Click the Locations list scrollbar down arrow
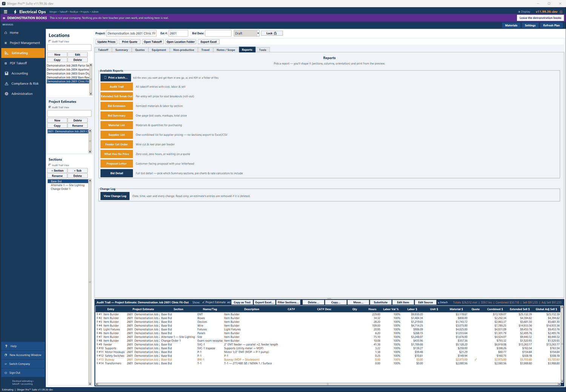 coord(91,94)
